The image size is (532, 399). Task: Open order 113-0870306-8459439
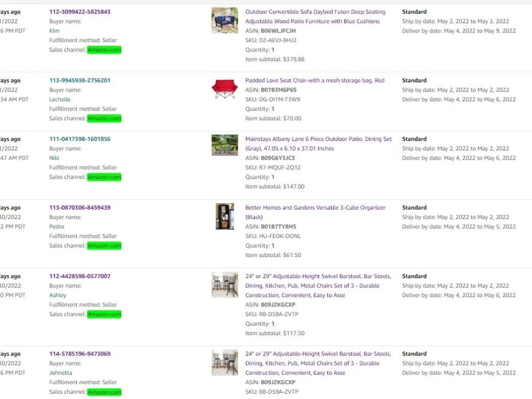80,207
